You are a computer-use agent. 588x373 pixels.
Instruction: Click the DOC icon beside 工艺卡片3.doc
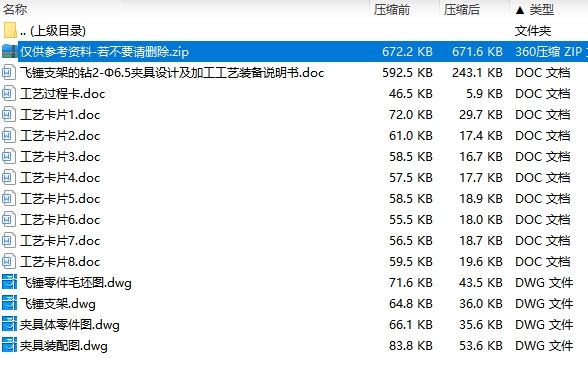(8, 156)
